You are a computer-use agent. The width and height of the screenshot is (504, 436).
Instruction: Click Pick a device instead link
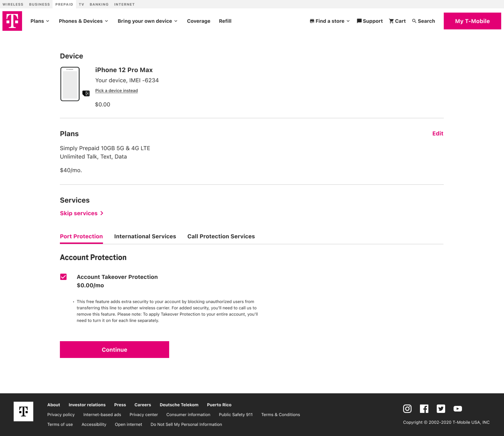[x=116, y=90]
